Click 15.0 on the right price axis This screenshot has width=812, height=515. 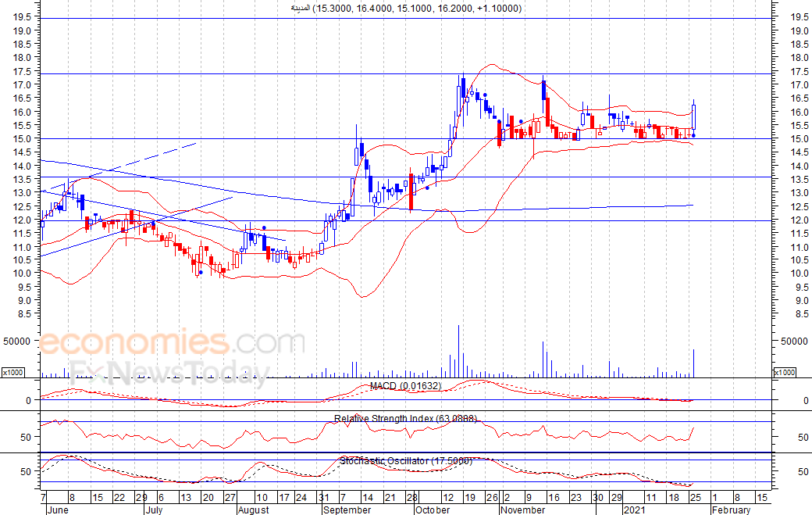click(x=800, y=138)
